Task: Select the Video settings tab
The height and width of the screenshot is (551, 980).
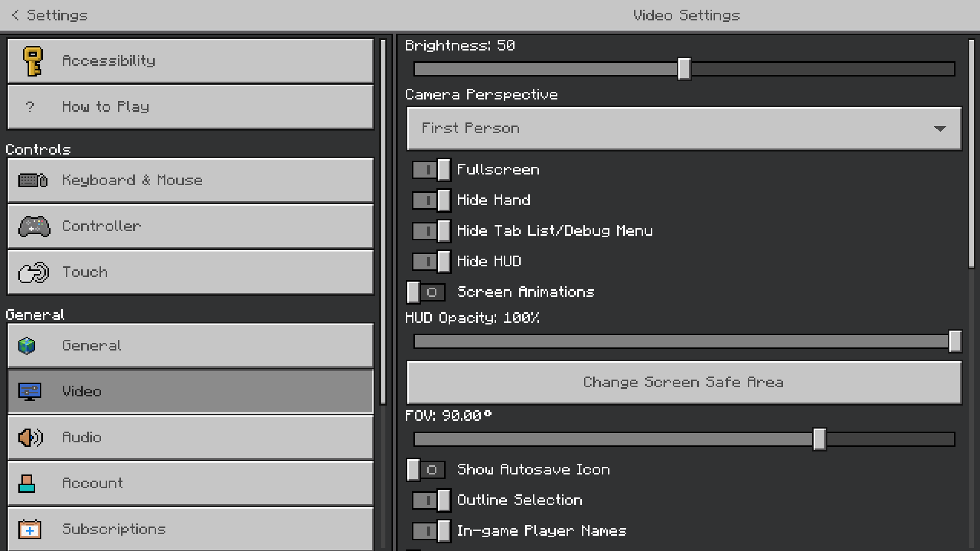Action: pos(190,392)
